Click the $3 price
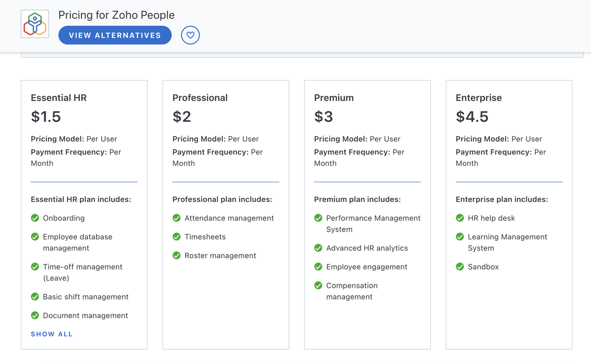This screenshot has height=364, width=591. pos(324,117)
